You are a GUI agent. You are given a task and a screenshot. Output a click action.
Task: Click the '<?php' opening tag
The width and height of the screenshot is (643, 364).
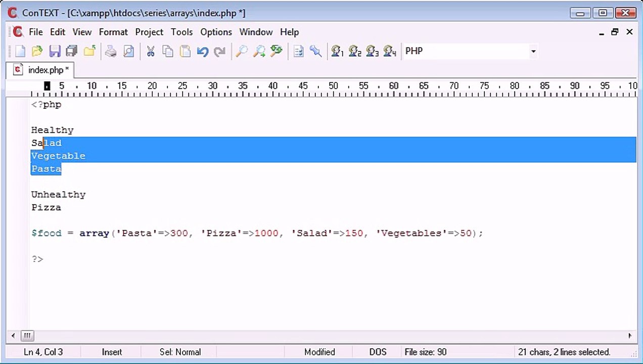[x=46, y=105]
